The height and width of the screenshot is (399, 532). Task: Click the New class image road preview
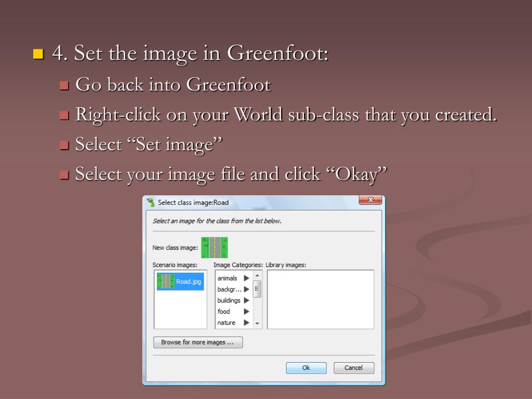215,248
